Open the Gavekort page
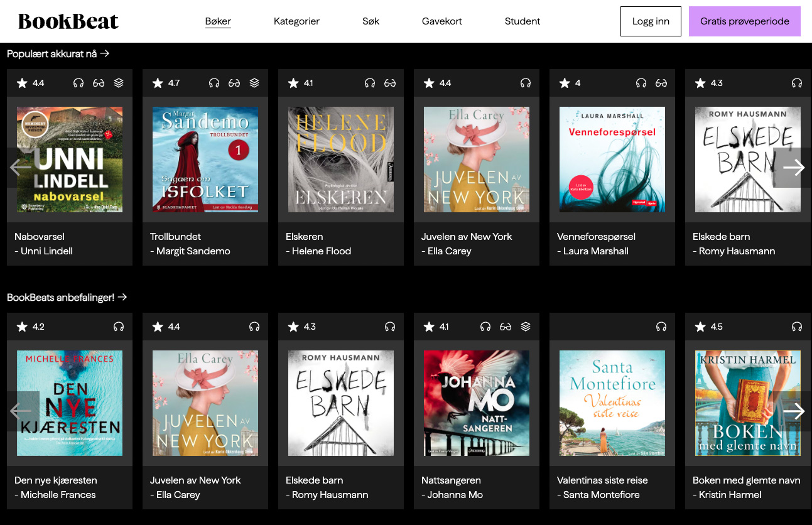Image resolution: width=812 pixels, height=525 pixels. pos(442,21)
